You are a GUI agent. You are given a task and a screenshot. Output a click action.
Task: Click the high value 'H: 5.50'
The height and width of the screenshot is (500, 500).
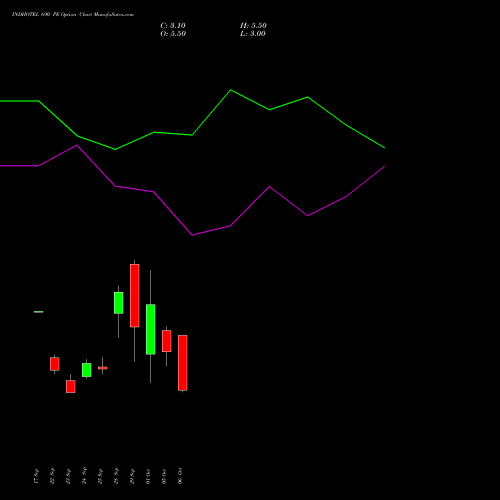[253, 26]
